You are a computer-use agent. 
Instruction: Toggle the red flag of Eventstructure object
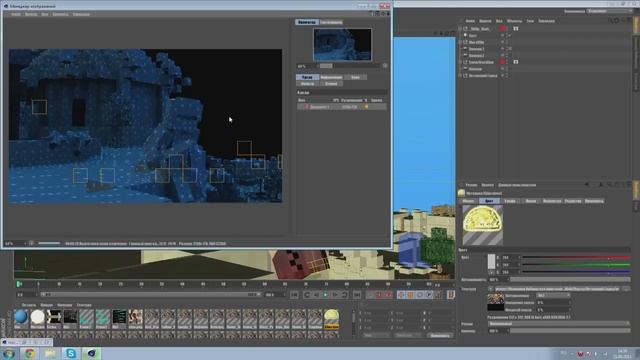(503, 62)
